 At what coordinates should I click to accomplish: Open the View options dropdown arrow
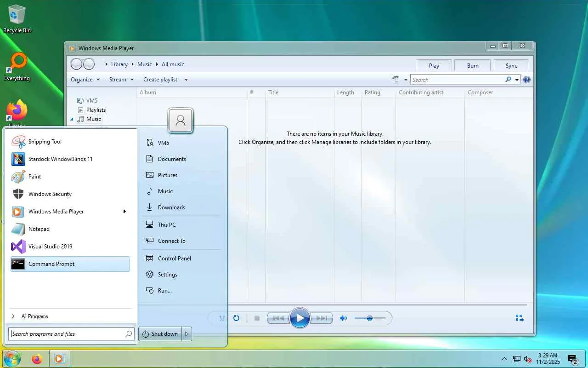tap(406, 80)
